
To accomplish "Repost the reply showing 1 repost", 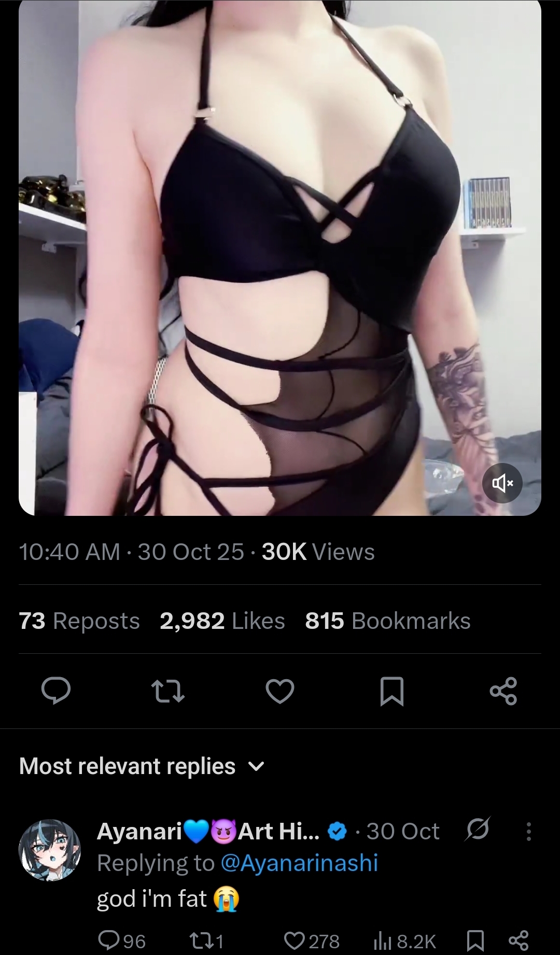I will [x=206, y=940].
